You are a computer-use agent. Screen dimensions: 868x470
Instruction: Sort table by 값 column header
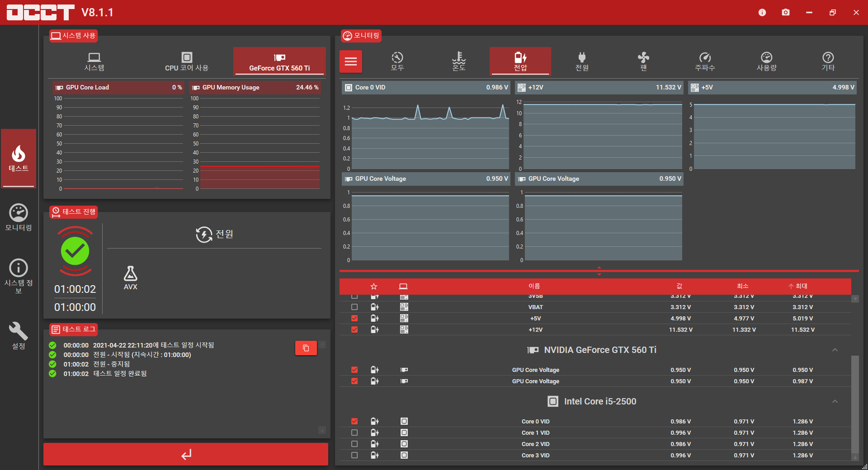pyautogui.click(x=679, y=286)
